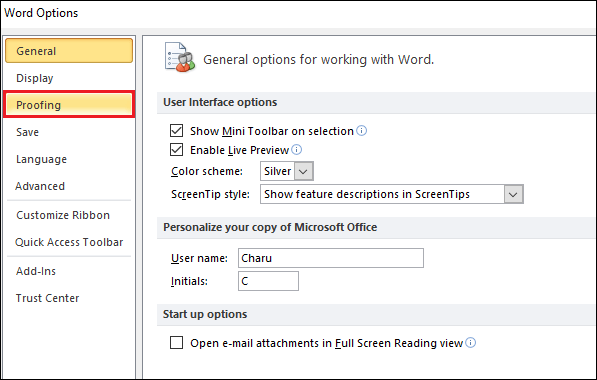Click the Start up options heading
597x380 pixels.
click(205, 314)
